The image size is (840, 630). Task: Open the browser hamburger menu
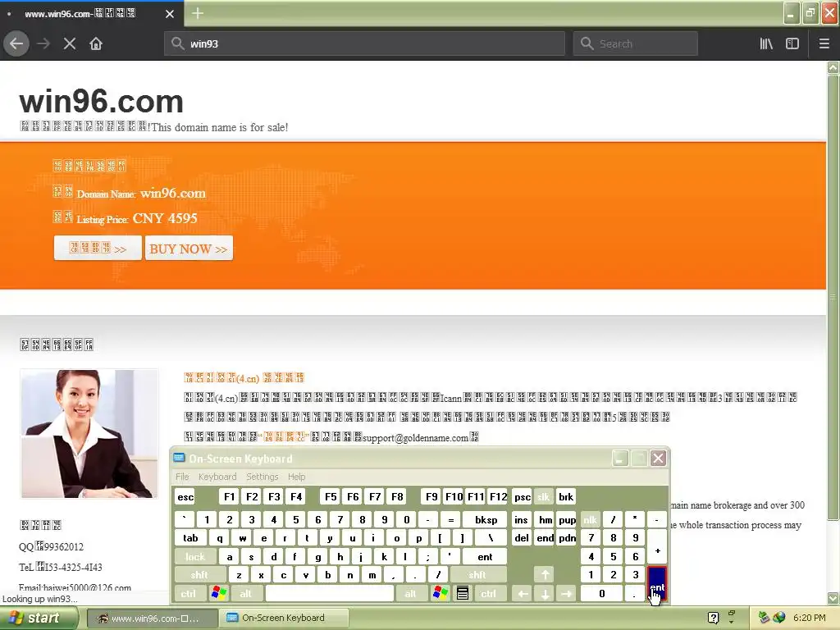pos(824,44)
